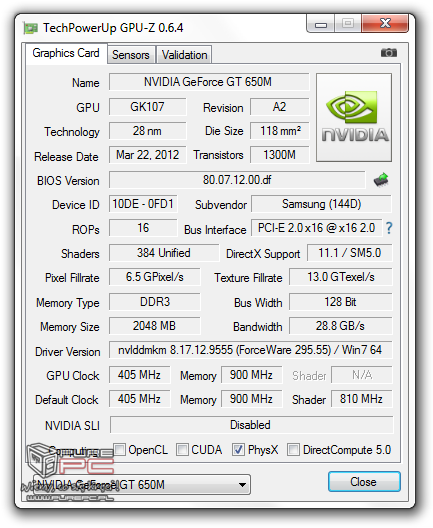Screen dimensions: 433x528
Task: Click the BIOS save chip icon
Action: pos(381,180)
